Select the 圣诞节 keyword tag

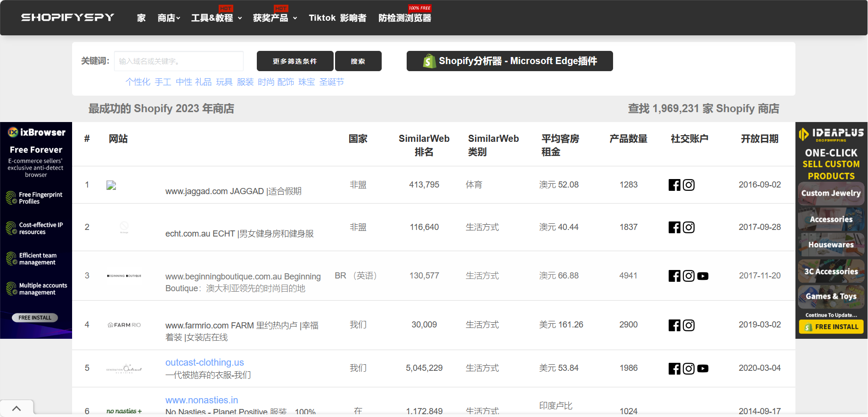coord(332,82)
